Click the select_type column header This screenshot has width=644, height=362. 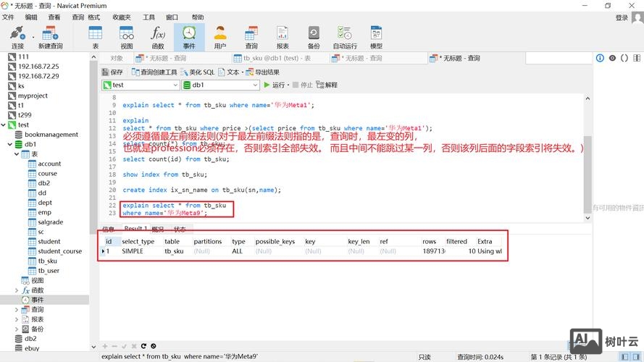coord(138,241)
